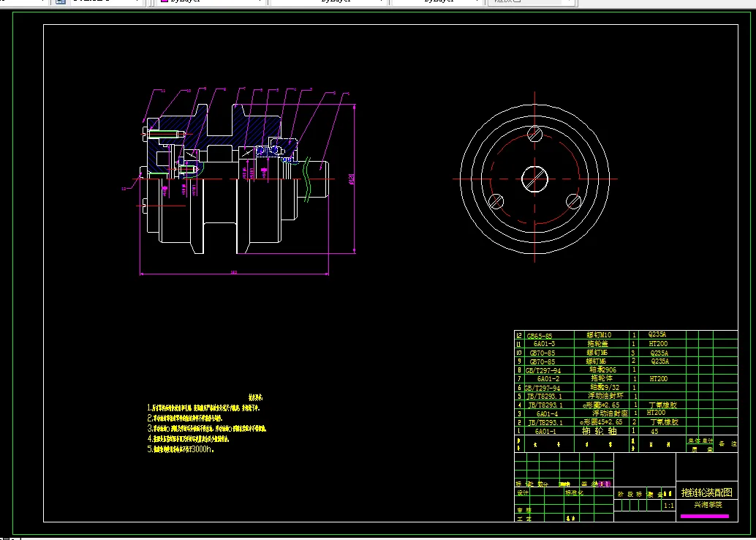Click the 'o形圈45*2.65' part name cell

[601, 422]
